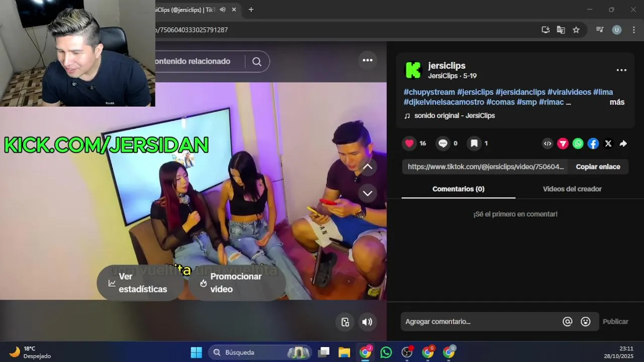644x362 pixels.
Task: Open Task View in the taskbar
Action: click(324, 352)
